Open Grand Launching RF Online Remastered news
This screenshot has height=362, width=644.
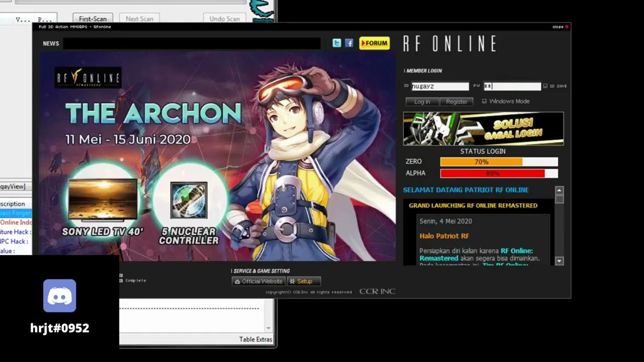click(473, 206)
